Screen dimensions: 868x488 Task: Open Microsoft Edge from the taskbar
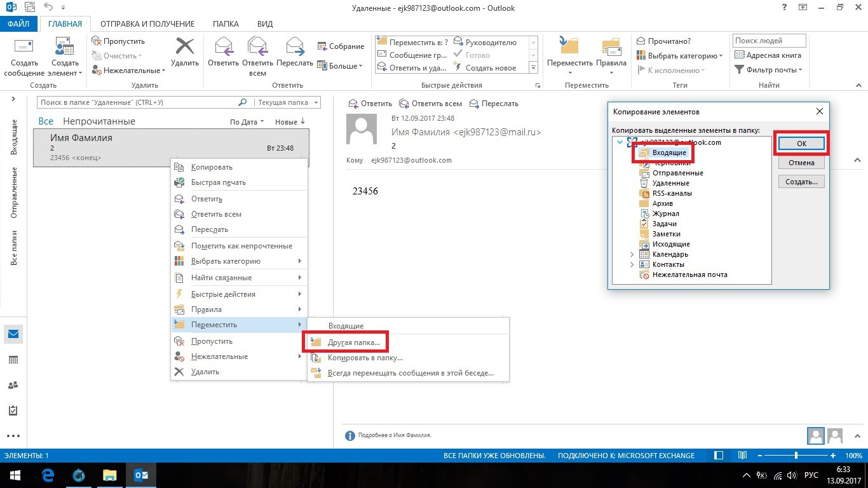coord(48,475)
